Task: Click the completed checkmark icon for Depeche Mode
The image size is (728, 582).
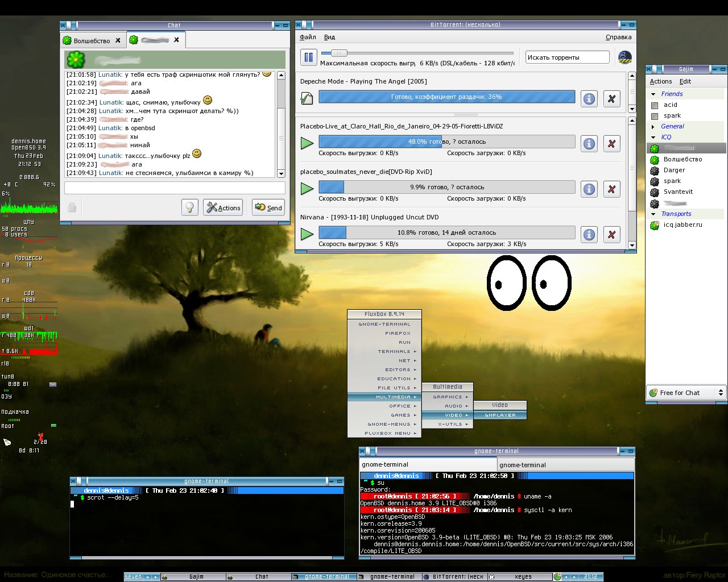Action: pos(307,98)
